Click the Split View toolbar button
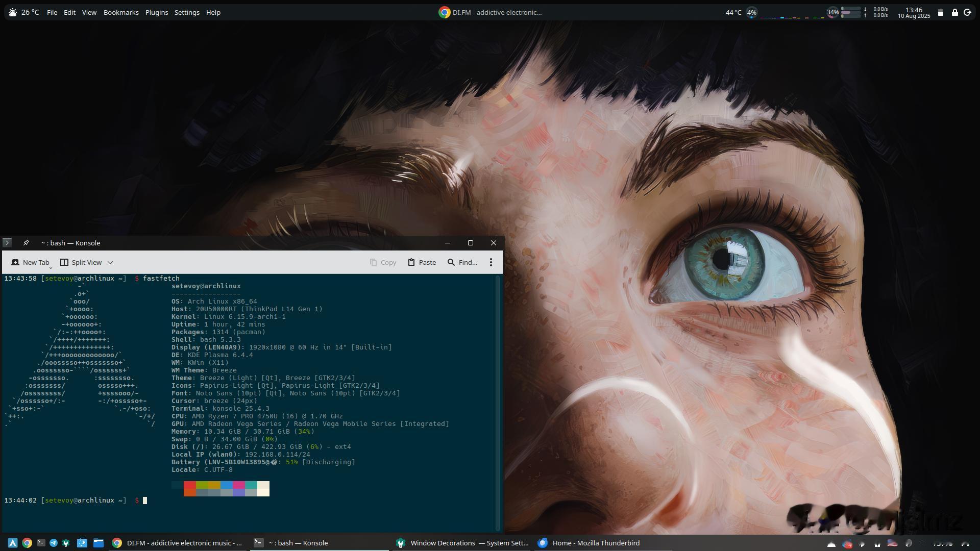980x551 pixels. 81,262
